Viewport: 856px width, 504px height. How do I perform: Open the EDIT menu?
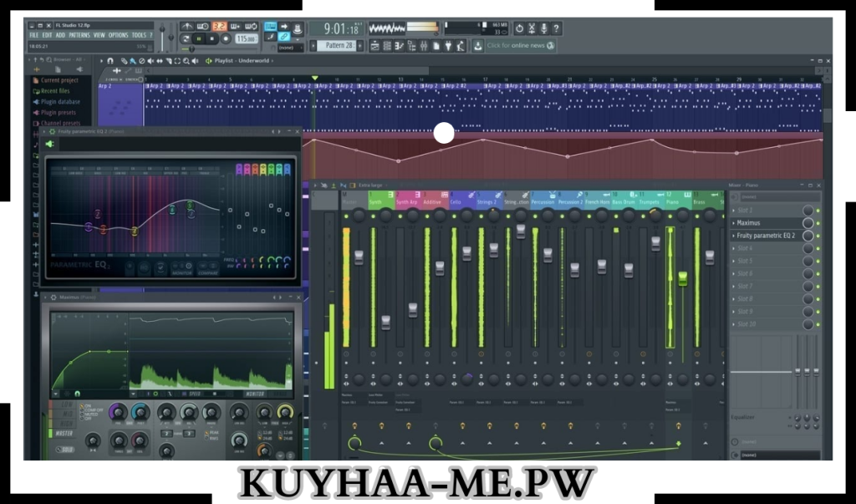(47, 35)
